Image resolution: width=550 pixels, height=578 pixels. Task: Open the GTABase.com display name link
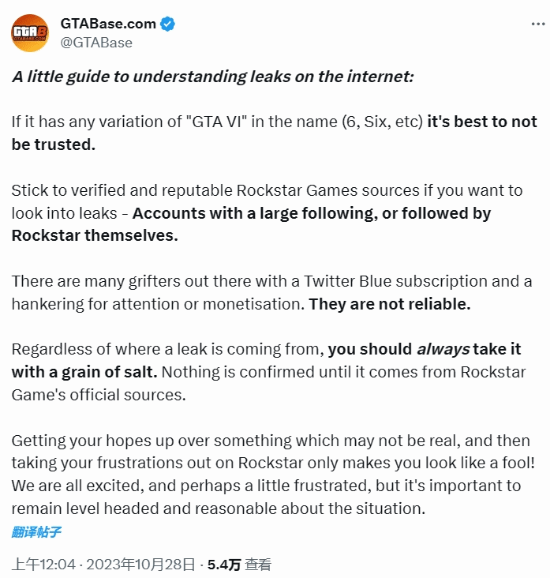pos(108,24)
